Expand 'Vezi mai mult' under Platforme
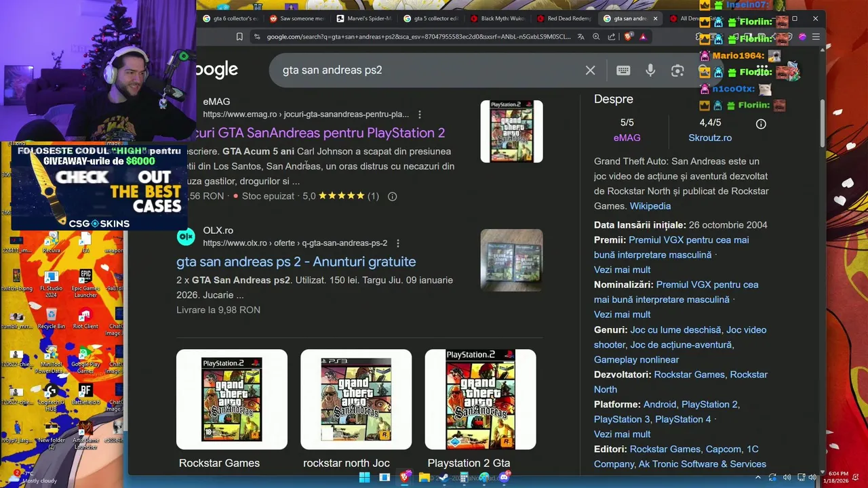Viewport: 868px width, 488px height. pyautogui.click(x=622, y=434)
